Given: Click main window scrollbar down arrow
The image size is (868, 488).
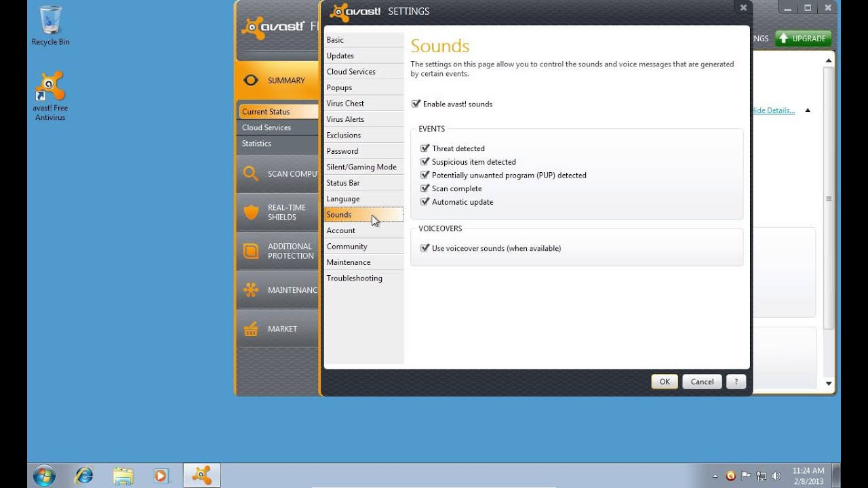Looking at the screenshot, I should (829, 384).
